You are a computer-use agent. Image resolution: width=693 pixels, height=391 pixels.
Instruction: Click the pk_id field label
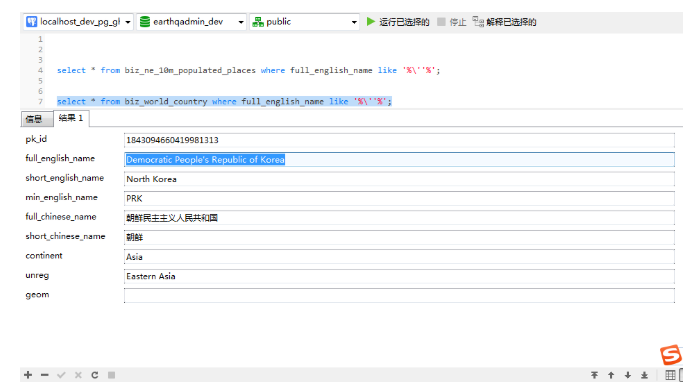coord(36,139)
